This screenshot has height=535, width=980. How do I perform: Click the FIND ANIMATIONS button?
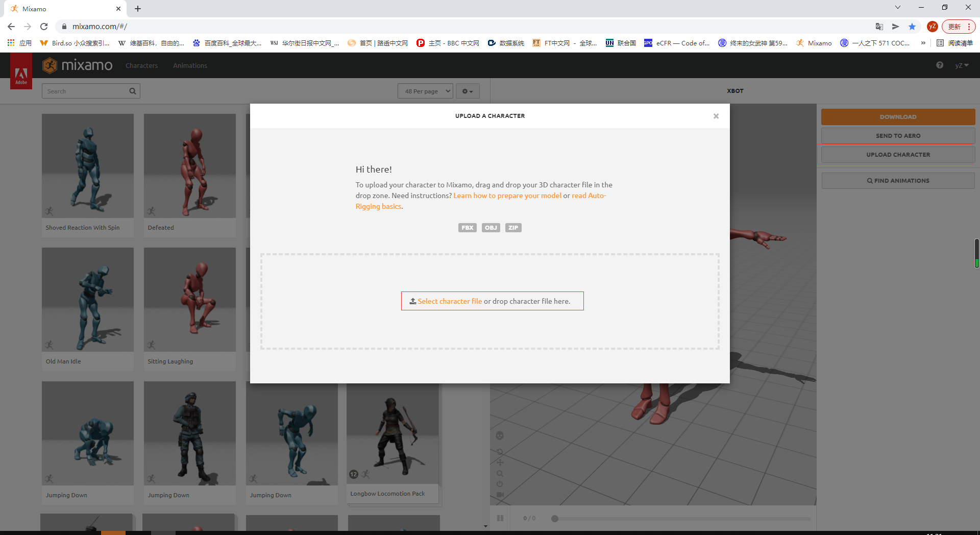[x=898, y=181]
